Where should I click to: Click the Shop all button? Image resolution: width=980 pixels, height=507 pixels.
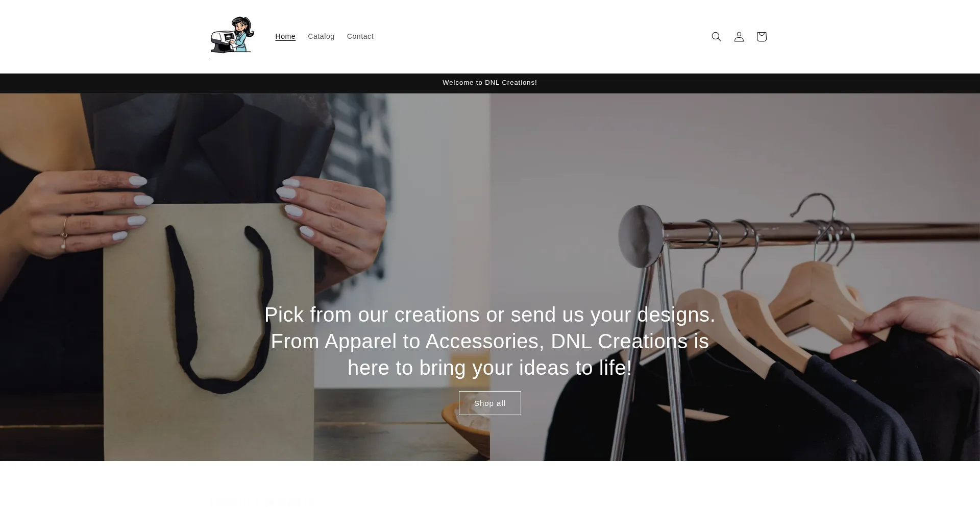point(490,403)
